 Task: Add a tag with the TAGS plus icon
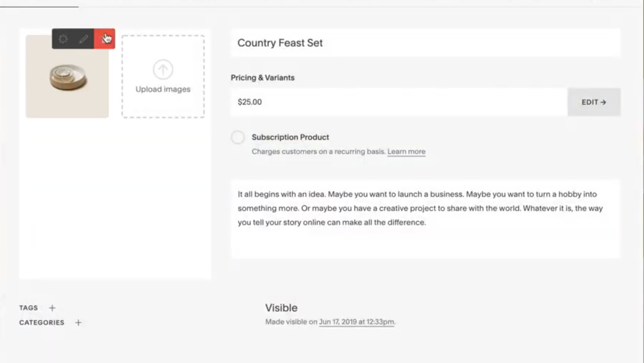pyautogui.click(x=52, y=308)
